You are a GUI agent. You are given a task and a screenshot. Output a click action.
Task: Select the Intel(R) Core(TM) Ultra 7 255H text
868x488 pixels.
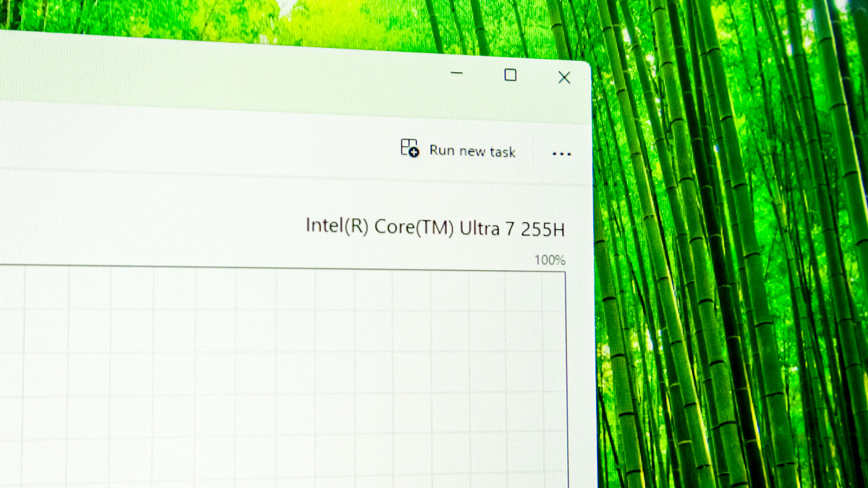[x=435, y=227]
